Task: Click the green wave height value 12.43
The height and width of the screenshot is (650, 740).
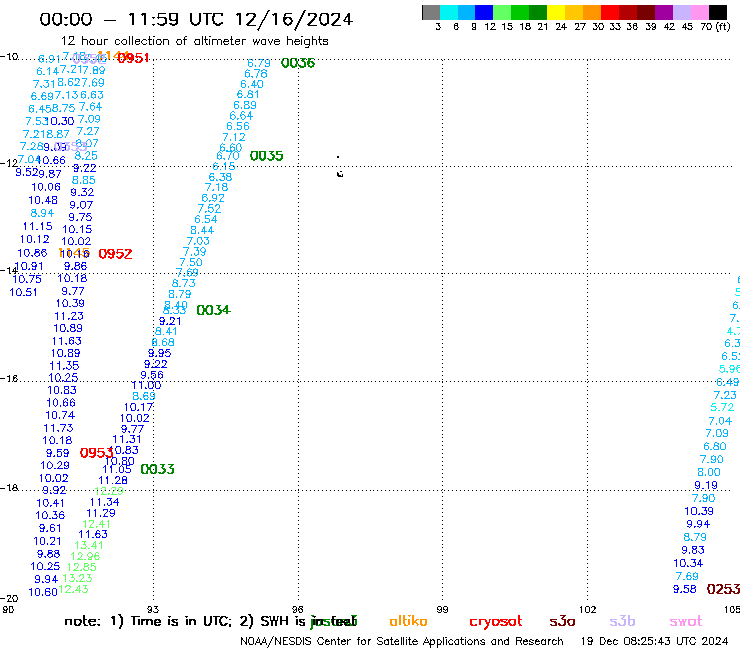Action: click(x=73, y=589)
